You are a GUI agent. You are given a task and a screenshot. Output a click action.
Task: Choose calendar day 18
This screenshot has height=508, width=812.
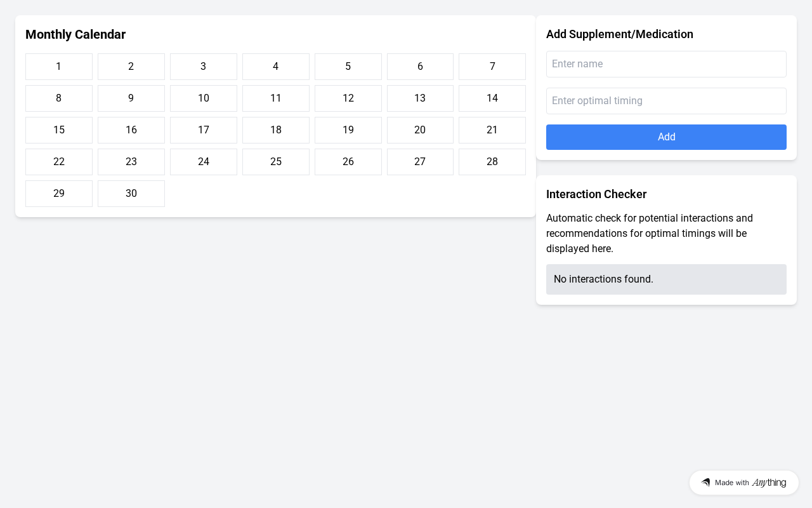click(x=276, y=130)
